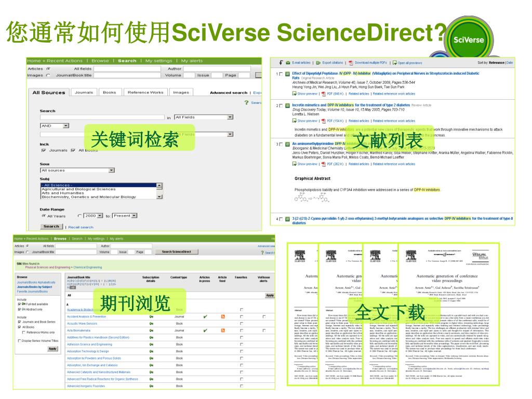Open the 2000 start year dropdown
The width and height of the screenshot is (532, 399).
pyautogui.click(x=94, y=216)
